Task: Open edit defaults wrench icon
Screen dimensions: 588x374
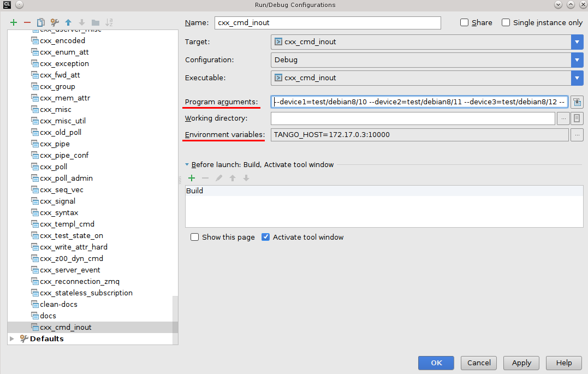Action: click(55, 22)
